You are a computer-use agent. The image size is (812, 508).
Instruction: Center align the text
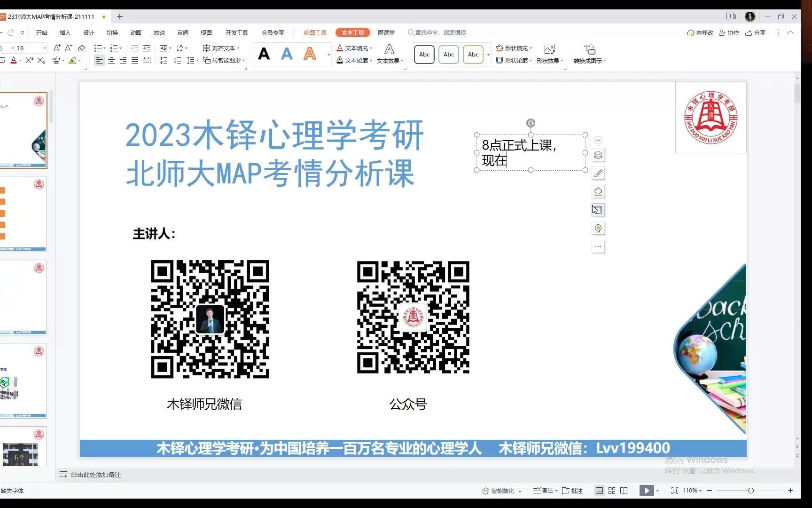coord(111,60)
